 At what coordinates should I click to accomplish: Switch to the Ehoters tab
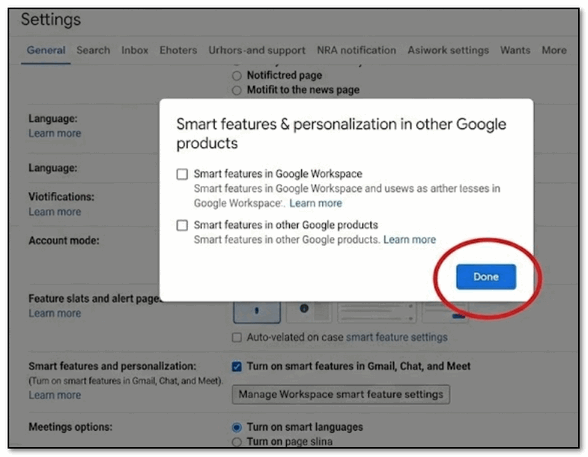(x=178, y=50)
